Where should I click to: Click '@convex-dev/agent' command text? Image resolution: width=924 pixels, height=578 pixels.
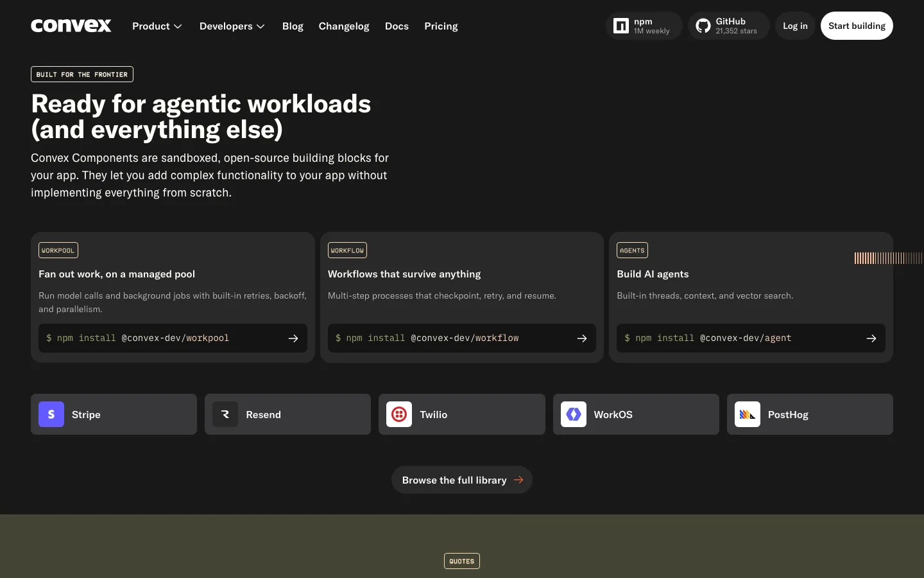[x=746, y=338]
